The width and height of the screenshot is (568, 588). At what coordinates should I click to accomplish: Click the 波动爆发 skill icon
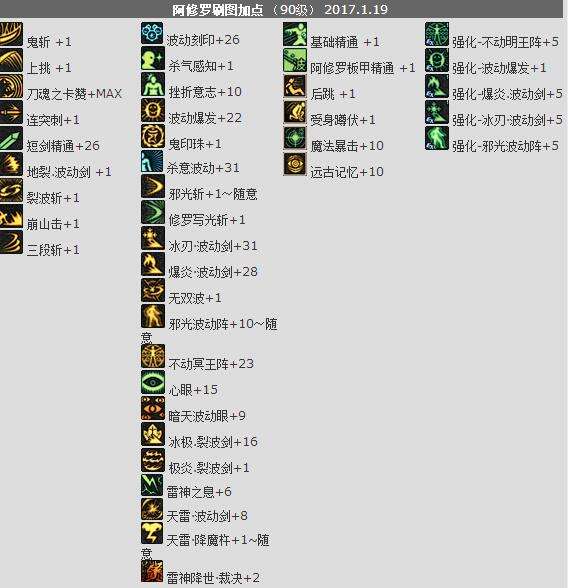click(153, 111)
